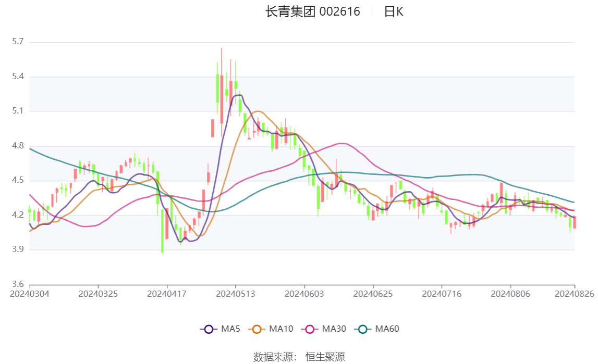Click the 20240826 date axis label

tap(575, 294)
